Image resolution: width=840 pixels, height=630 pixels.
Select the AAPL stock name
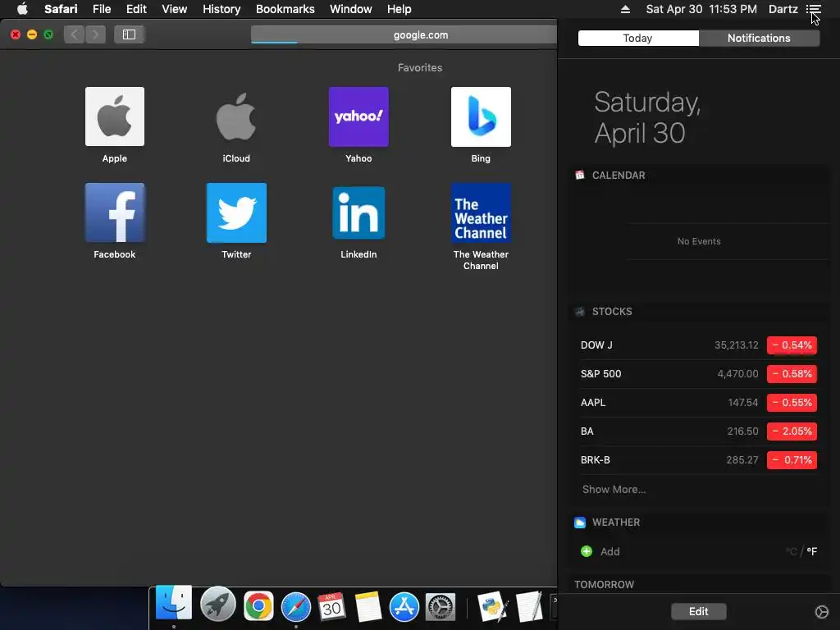(x=593, y=402)
